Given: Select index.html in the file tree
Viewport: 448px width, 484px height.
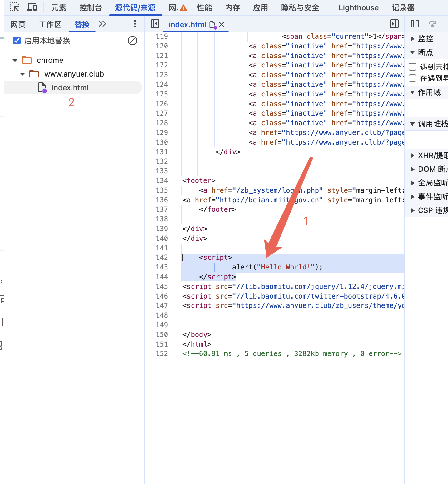Looking at the screenshot, I should 70,88.
